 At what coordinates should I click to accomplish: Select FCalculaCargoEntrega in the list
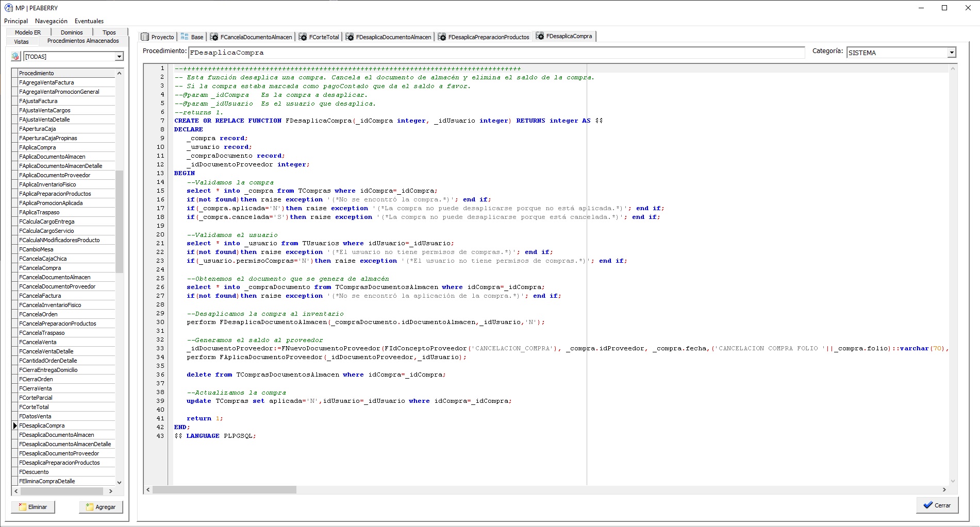(67, 222)
